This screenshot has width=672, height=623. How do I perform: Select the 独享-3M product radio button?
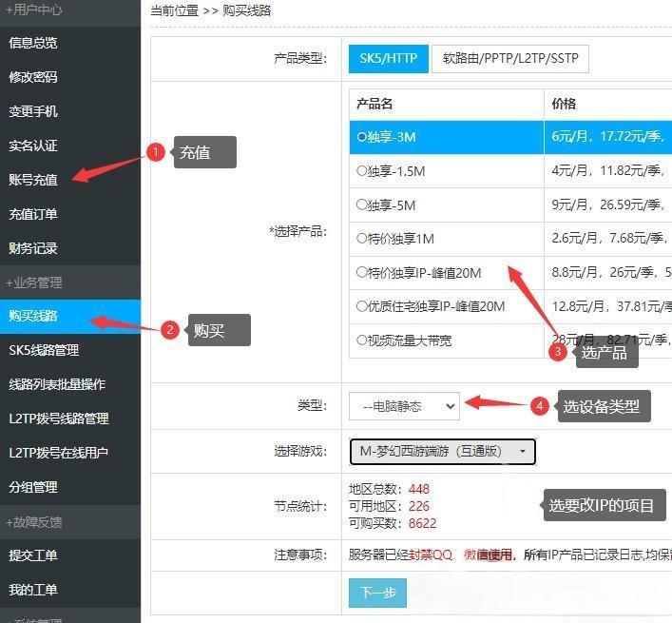pyautogui.click(x=361, y=137)
